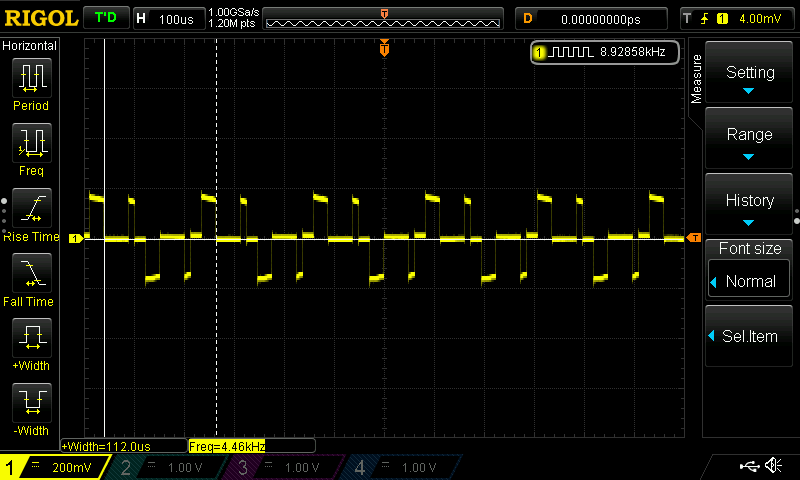Image resolution: width=800 pixels, height=480 pixels.
Task: Open the Range menu
Action: (748, 138)
